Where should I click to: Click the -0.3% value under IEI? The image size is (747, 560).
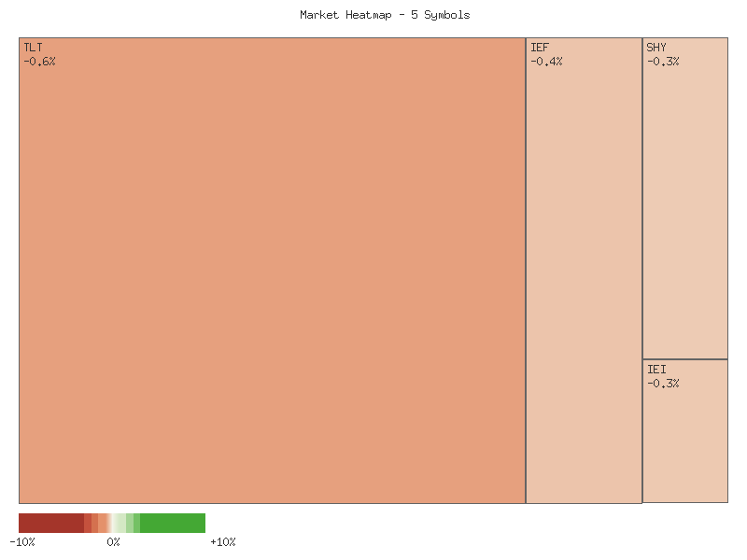[x=663, y=382]
